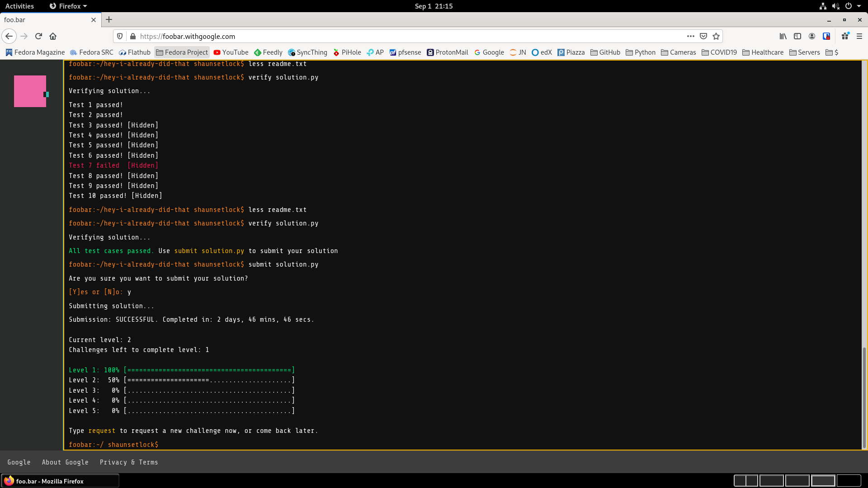The height and width of the screenshot is (488, 868).
Task: Expand the Firefox app menu in top bar
Action: (x=68, y=6)
